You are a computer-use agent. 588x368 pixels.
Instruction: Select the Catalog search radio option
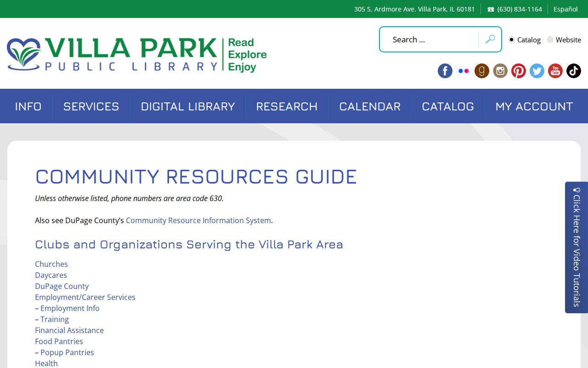coord(512,40)
